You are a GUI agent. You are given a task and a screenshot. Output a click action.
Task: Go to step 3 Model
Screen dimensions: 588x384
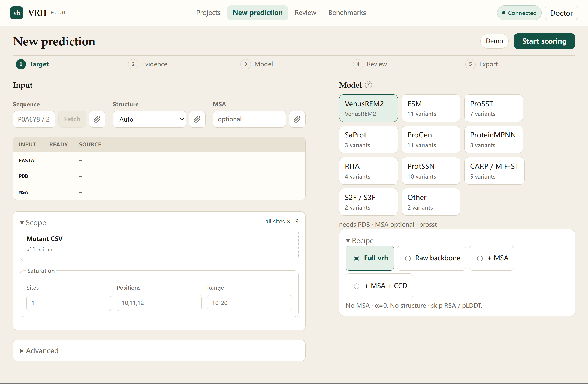[x=257, y=64]
